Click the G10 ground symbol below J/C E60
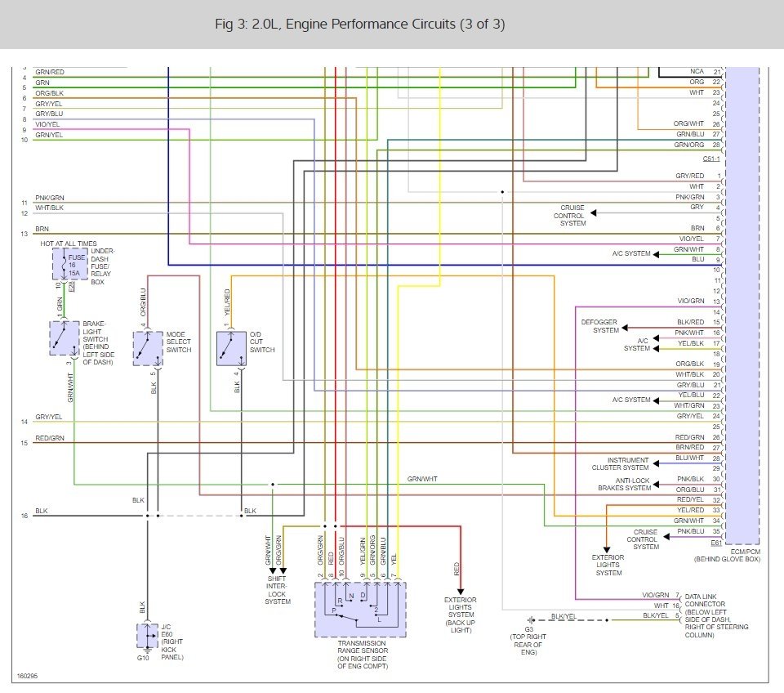This screenshot has height=693, width=784. click(147, 651)
